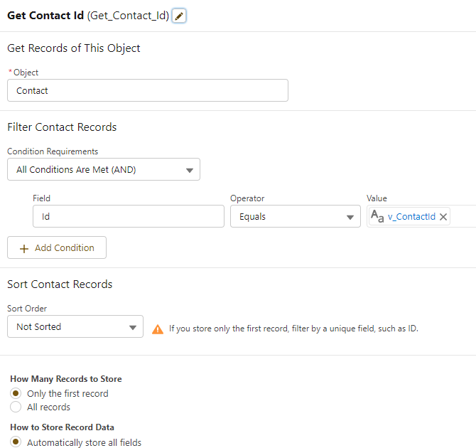This screenshot has width=476, height=448.
Task: Open the Condition Requirements dropdown
Action: click(x=104, y=170)
